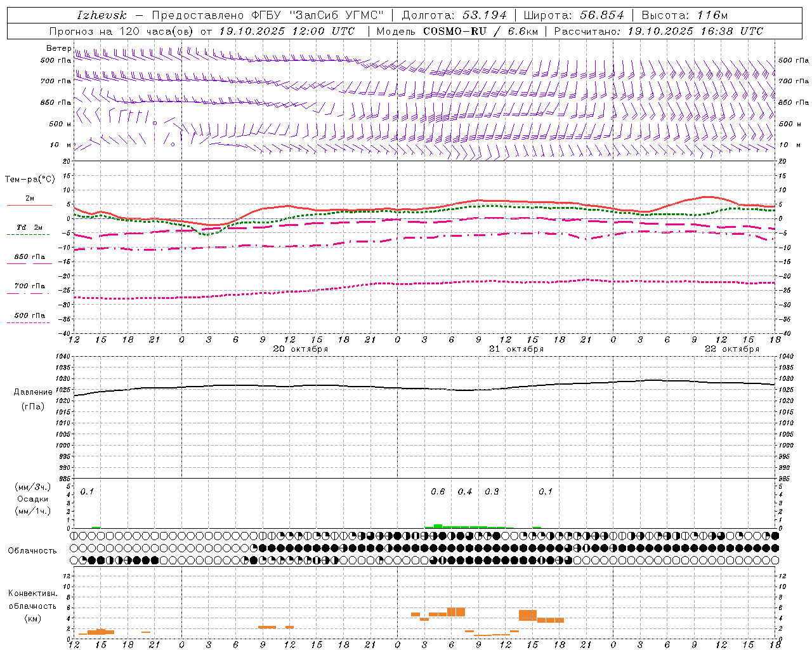Click the right-side 700 гПа wind level label

pyautogui.click(x=794, y=81)
